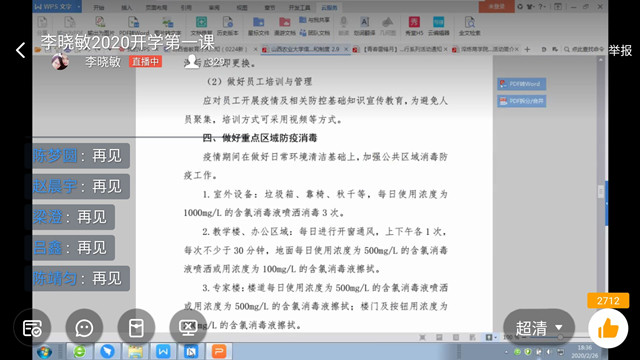Click the 直播中 live badge
Image resolution: width=640 pixels, height=360 pixels.
tap(146, 61)
